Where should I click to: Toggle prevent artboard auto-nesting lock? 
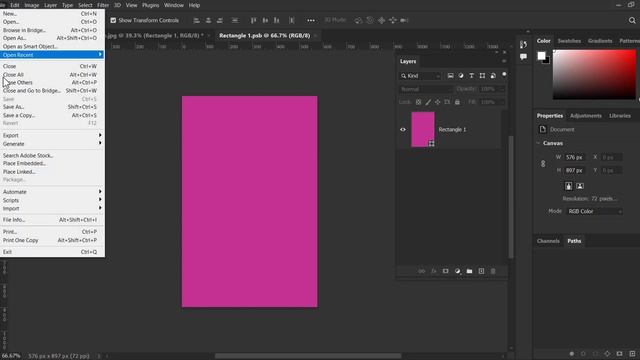pyautogui.click(x=447, y=102)
